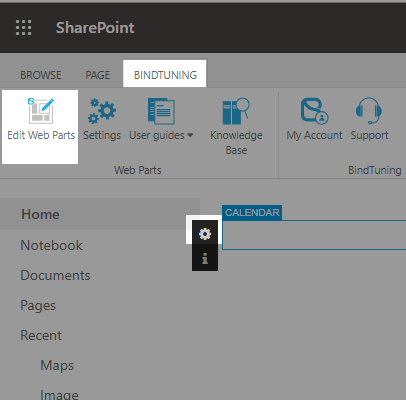Switch to the BROWSE ribbon tab

[x=41, y=75]
